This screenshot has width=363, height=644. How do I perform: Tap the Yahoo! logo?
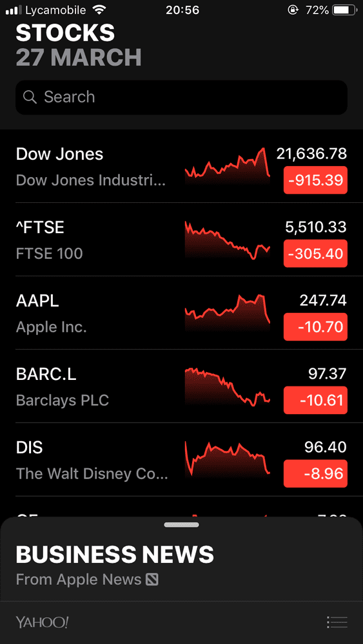(42, 622)
